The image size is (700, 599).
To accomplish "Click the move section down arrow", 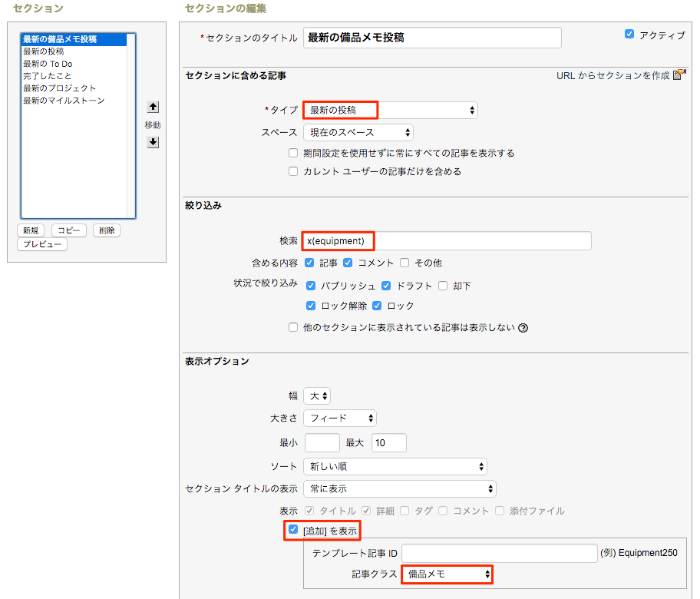I will (x=153, y=142).
